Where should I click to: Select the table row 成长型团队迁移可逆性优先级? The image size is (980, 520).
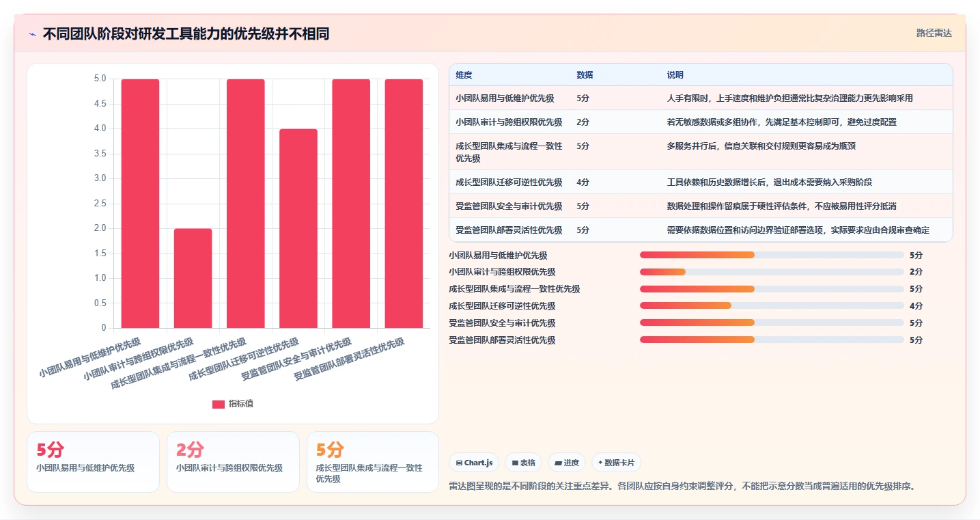tap(701, 182)
